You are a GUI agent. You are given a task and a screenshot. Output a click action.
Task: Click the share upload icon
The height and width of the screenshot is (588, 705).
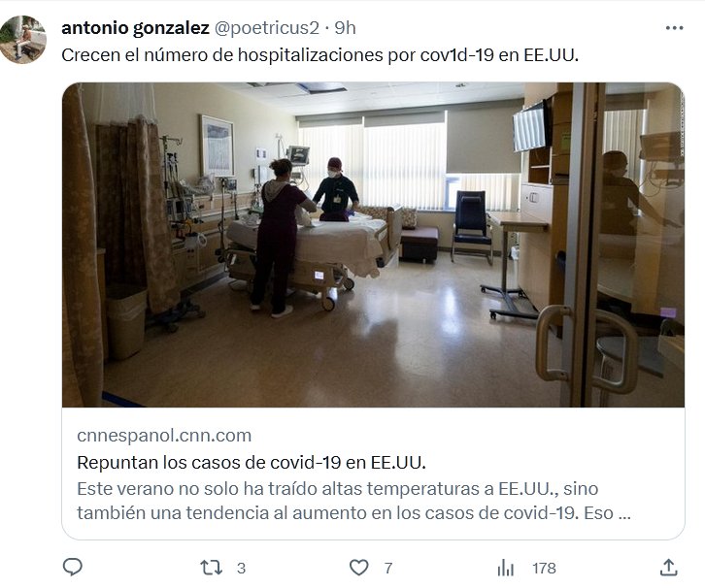(668, 568)
